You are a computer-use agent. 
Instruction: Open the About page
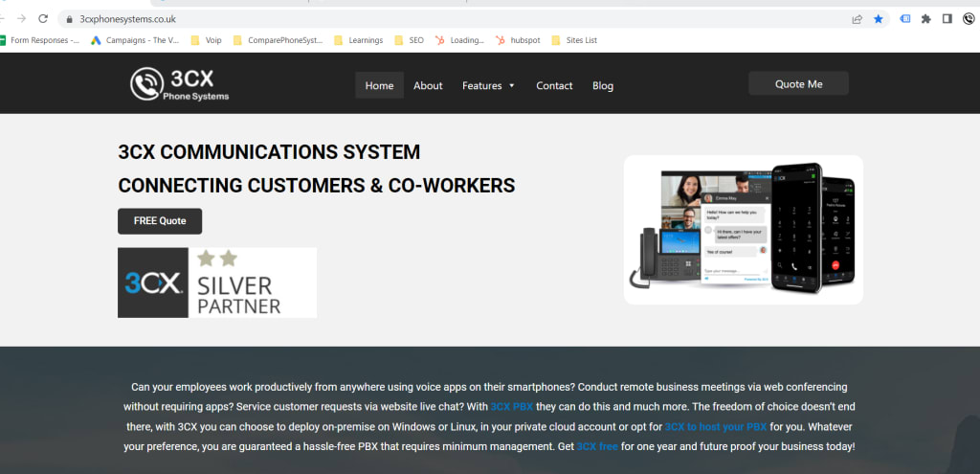point(428,85)
